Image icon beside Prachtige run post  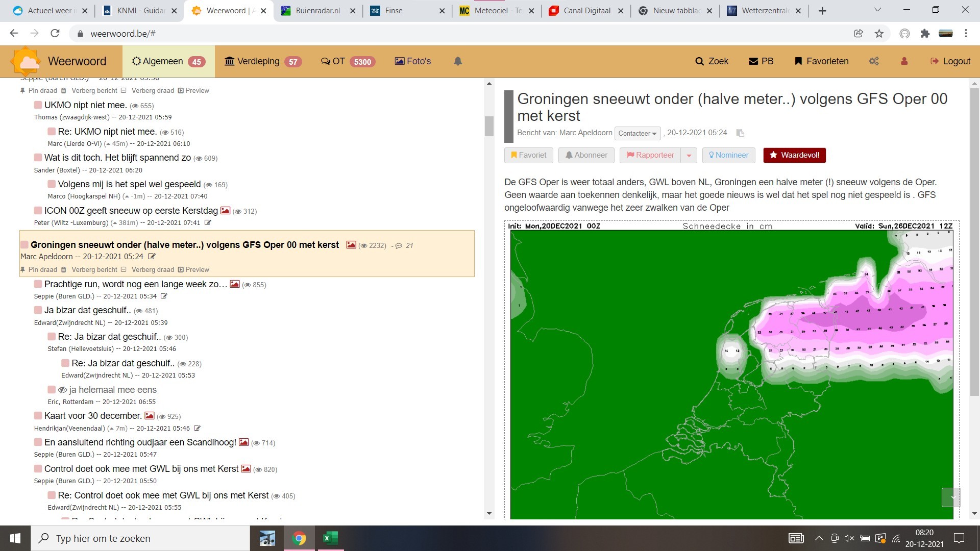tap(235, 284)
